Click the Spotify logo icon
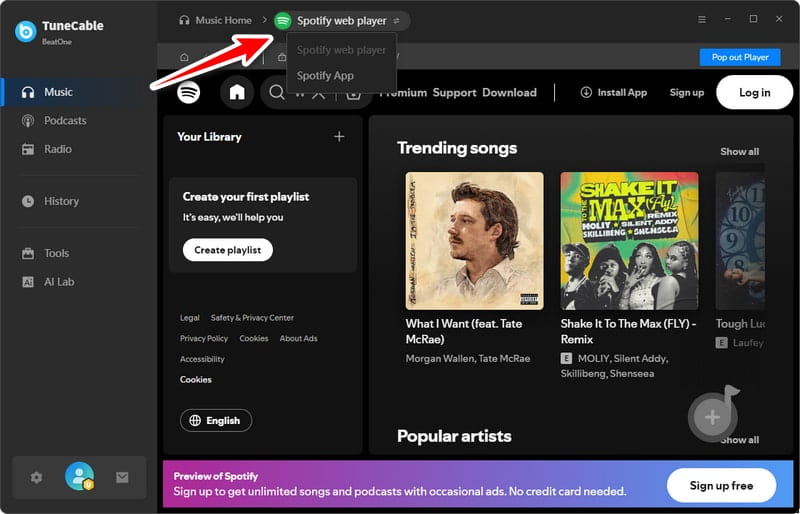 pyautogui.click(x=188, y=92)
